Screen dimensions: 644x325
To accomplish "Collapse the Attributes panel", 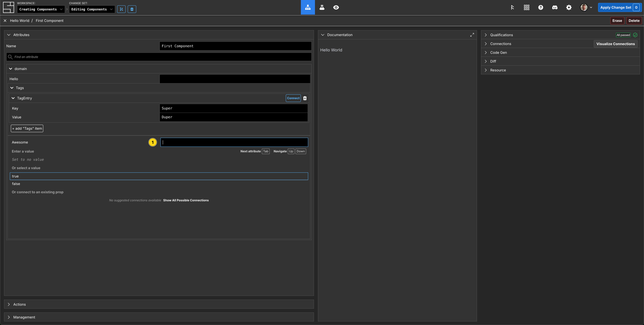I will click(9, 35).
